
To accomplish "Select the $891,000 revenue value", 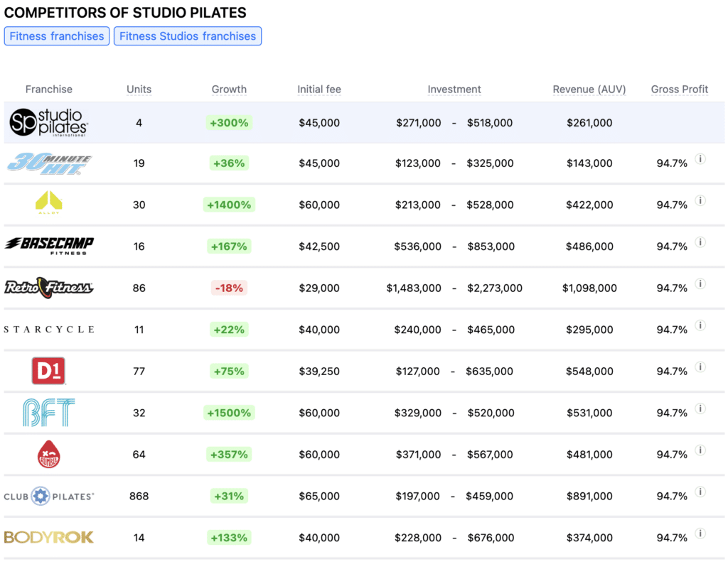I will click(x=589, y=497).
